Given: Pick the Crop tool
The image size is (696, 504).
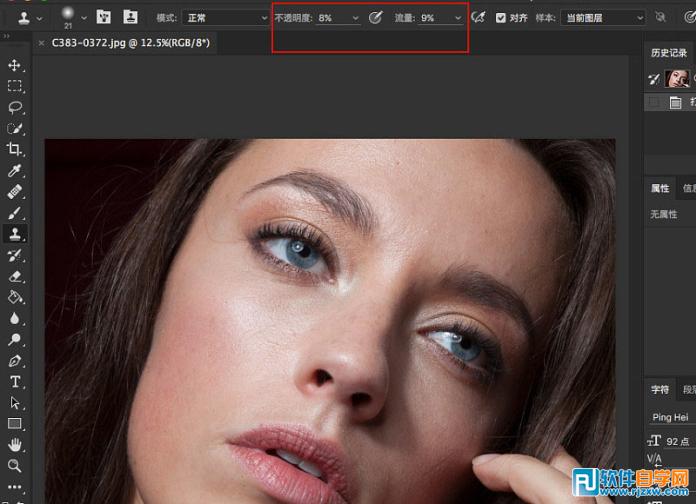Looking at the screenshot, I should [x=15, y=149].
